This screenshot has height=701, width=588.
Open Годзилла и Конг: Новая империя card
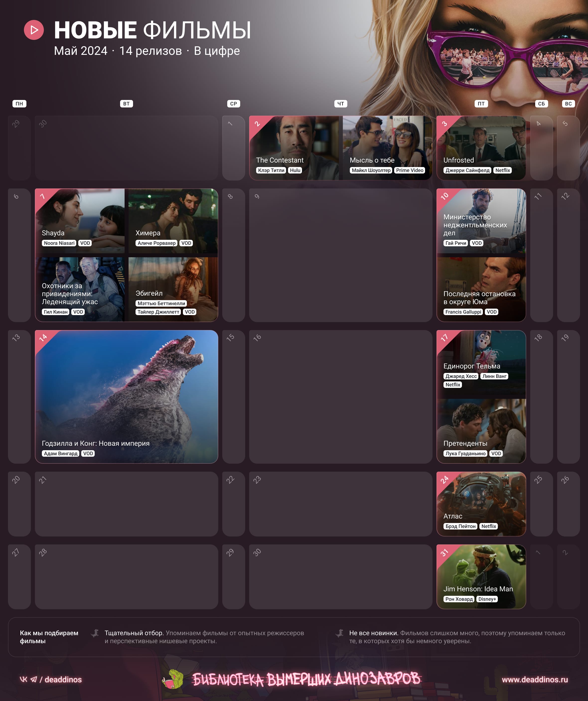point(127,397)
